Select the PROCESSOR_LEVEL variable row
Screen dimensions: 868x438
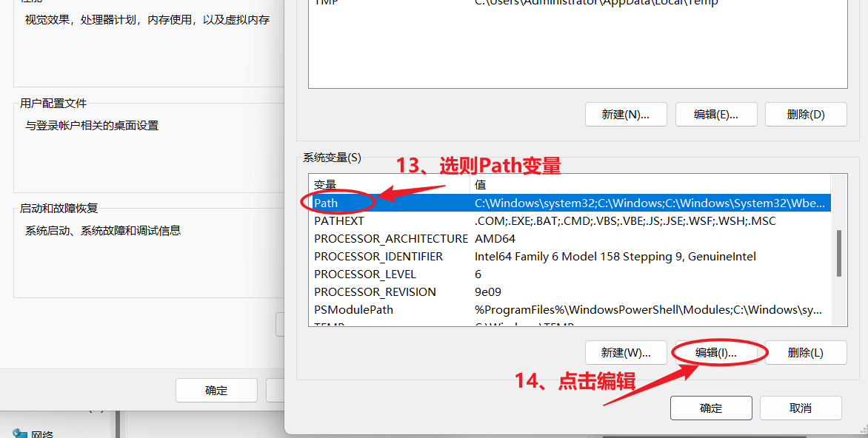click(570, 274)
